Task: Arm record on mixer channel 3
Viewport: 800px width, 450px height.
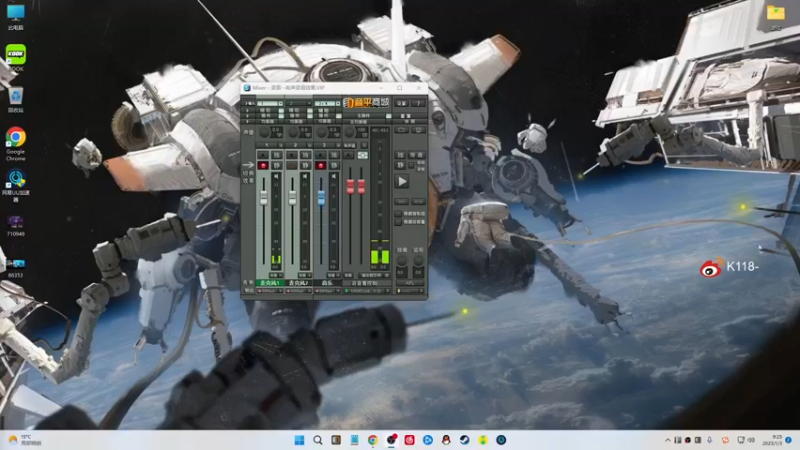Action: click(320, 165)
